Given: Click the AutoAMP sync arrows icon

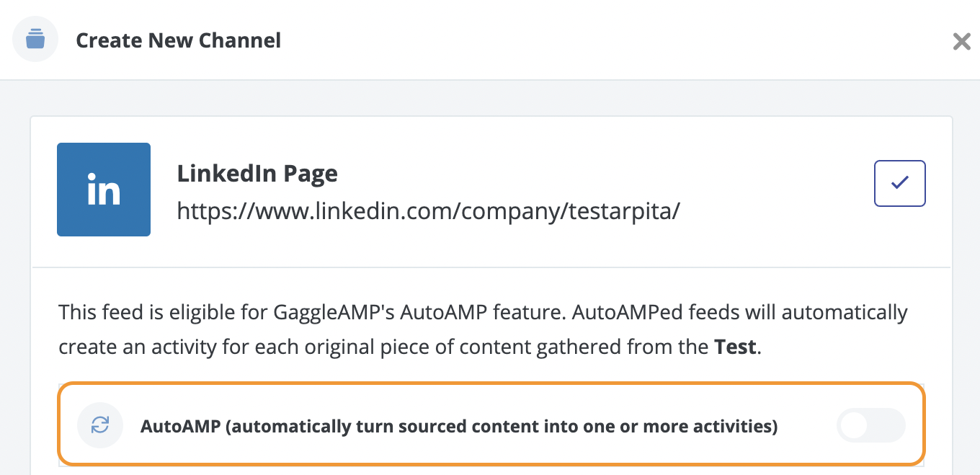Looking at the screenshot, I should (x=100, y=425).
